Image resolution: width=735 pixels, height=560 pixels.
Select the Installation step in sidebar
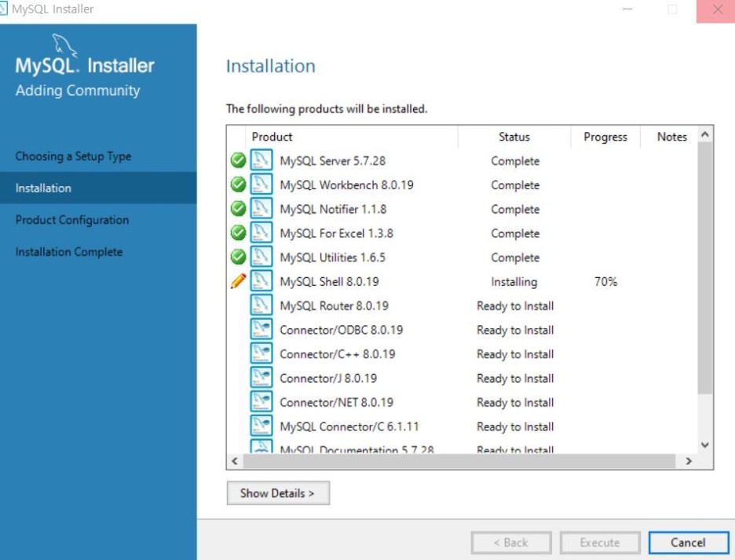tap(98, 188)
